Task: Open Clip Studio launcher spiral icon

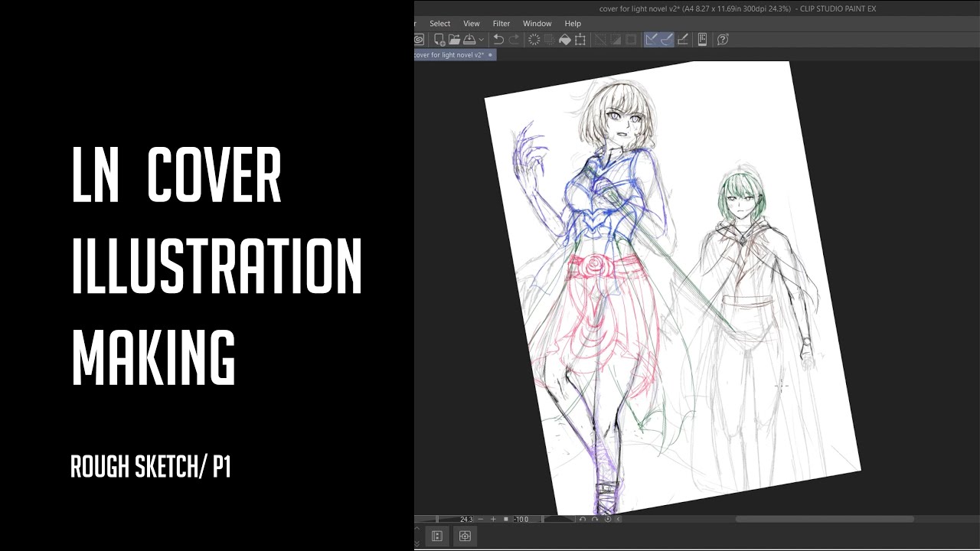Action: [x=418, y=40]
